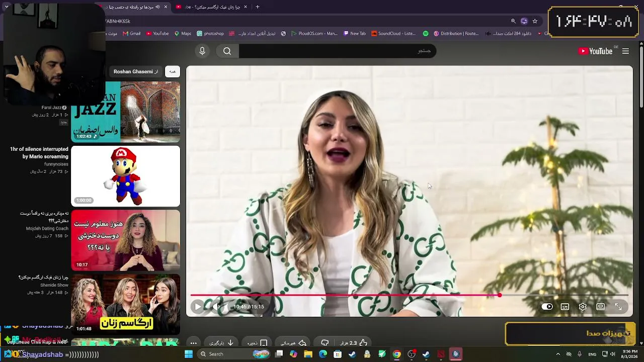This screenshot has width=644, height=362.
Task: Open a new Chrome tab with plus
Action: 258,7
